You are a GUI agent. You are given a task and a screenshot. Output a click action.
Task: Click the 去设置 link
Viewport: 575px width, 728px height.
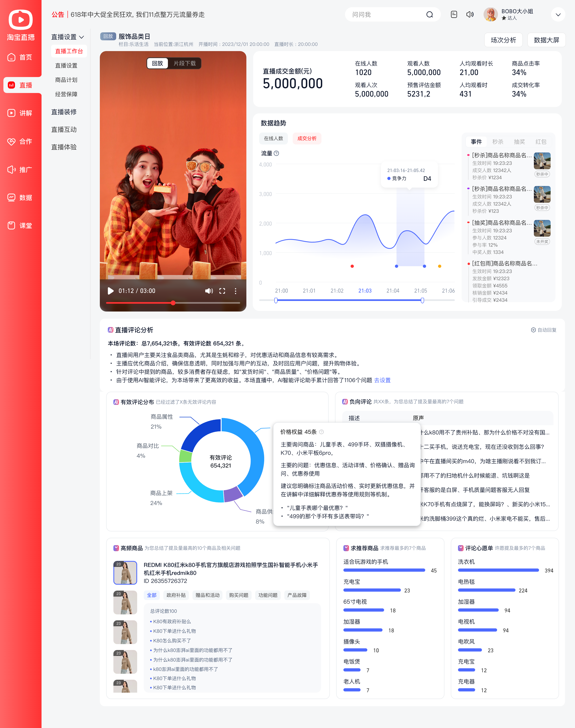(382, 380)
